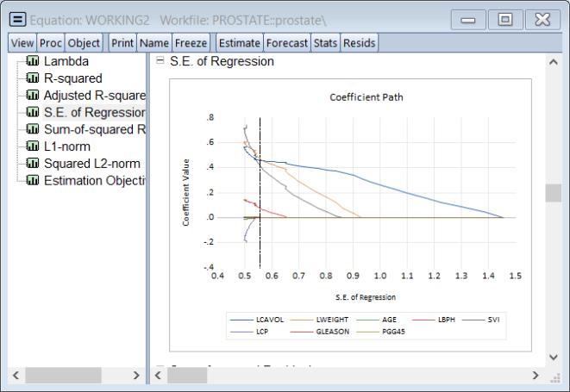570x392 pixels.
Task: Click the graph icon beside R-squared
Action: 34,78
